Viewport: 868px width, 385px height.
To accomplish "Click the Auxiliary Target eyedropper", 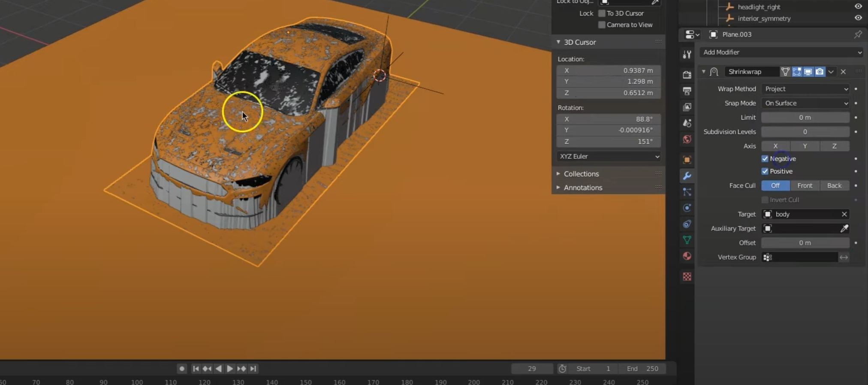I will [844, 229].
